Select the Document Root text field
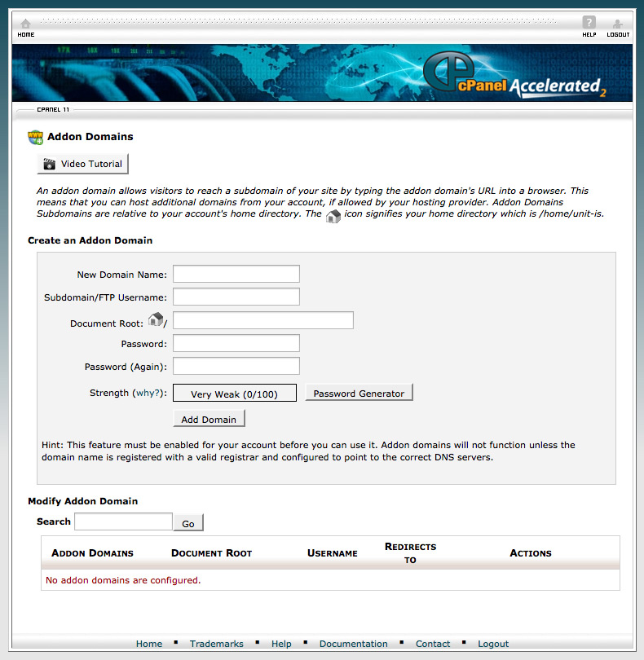The height and width of the screenshot is (660, 644). [262, 320]
